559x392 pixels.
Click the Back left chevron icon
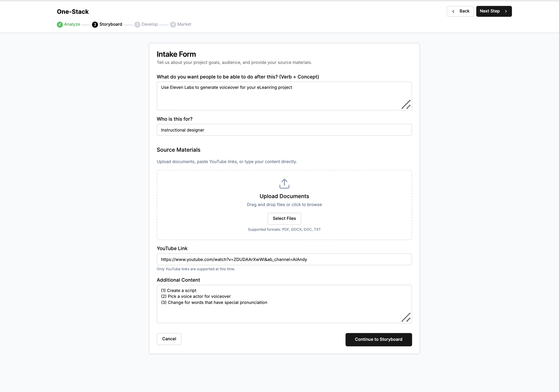tap(453, 11)
